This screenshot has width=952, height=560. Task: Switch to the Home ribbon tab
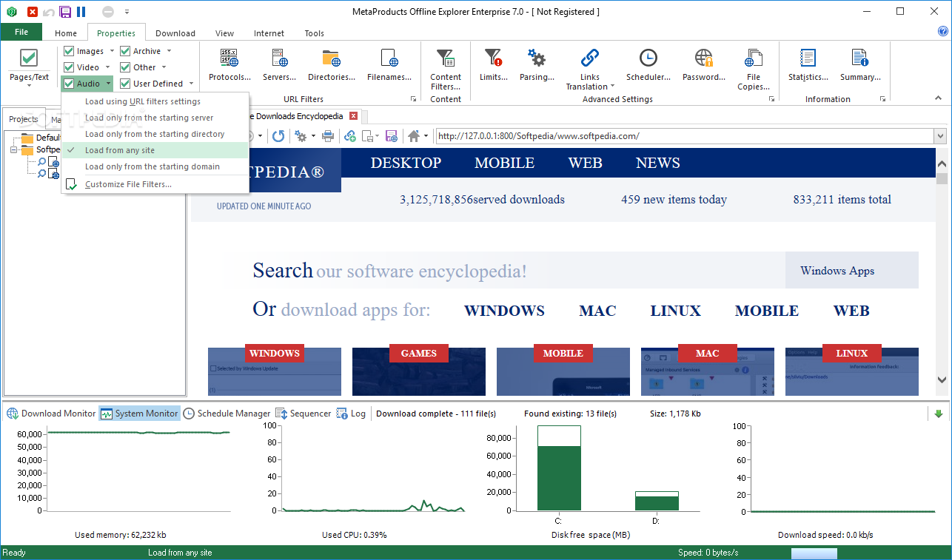66,33
